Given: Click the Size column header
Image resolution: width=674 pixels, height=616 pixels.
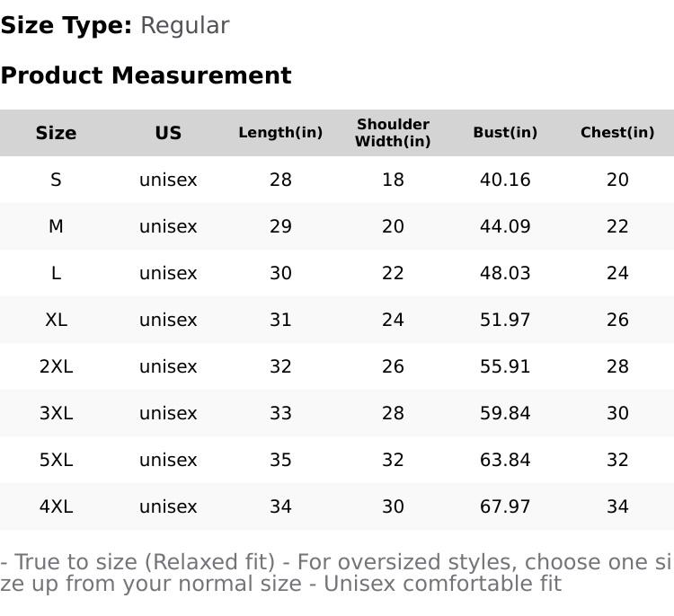Looking at the screenshot, I should pyautogui.click(x=56, y=133).
